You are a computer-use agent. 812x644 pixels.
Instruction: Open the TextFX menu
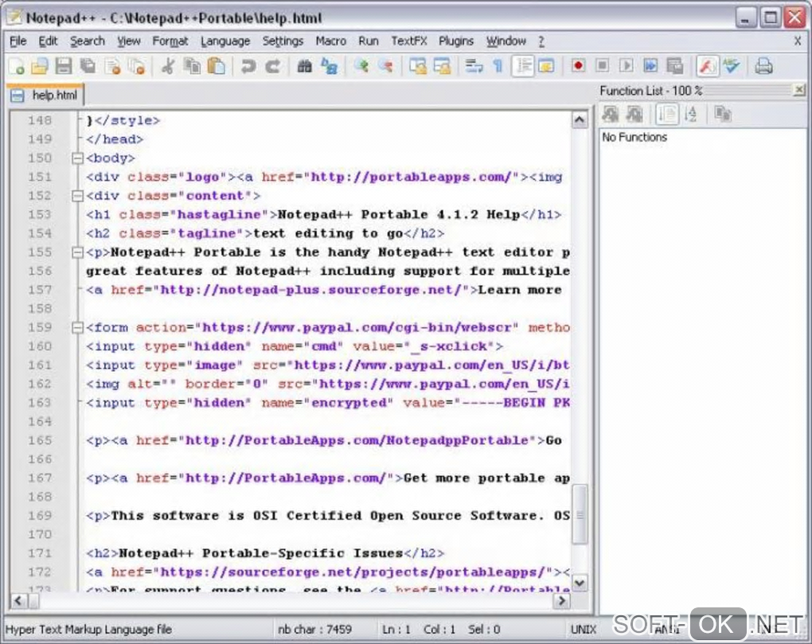[x=409, y=41]
